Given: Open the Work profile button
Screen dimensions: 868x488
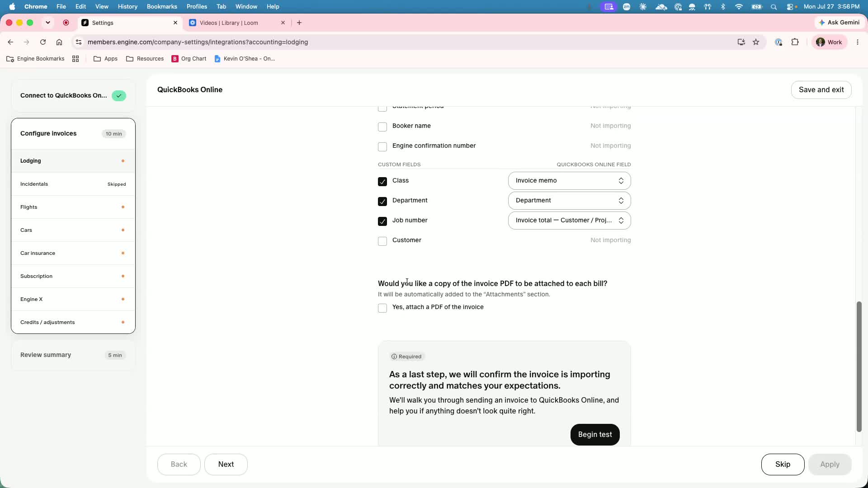Looking at the screenshot, I should pyautogui.click(x=830, y=42).
